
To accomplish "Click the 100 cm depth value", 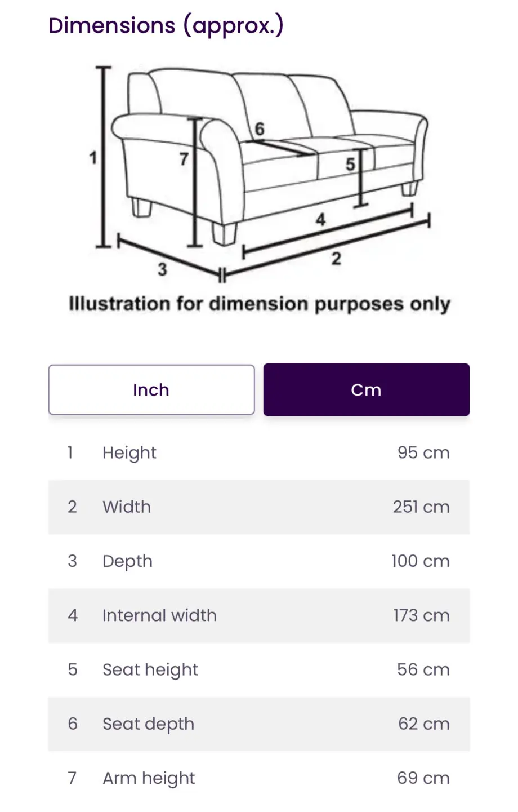I will click(x=421, y=561).
